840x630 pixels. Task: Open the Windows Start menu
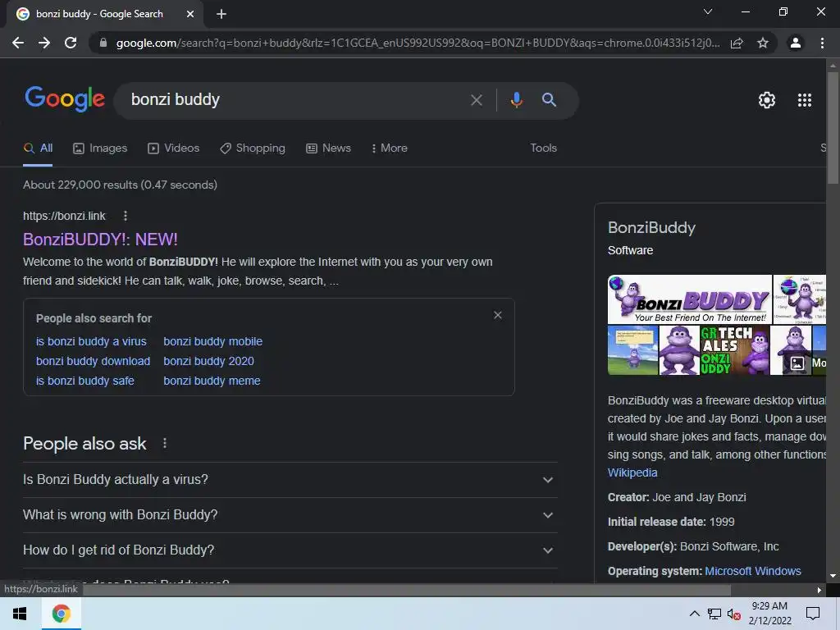(20, 614)
